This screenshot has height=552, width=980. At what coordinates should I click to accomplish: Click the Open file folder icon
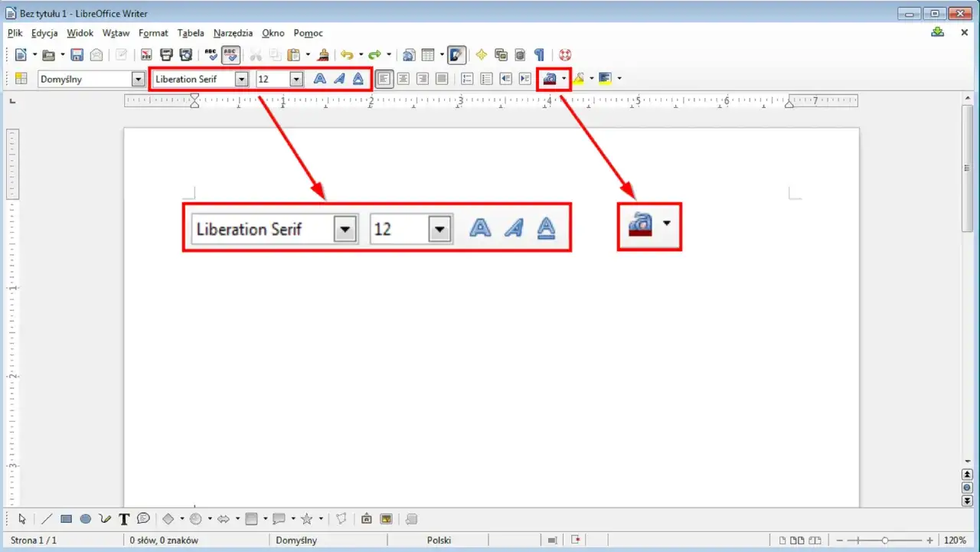pos(48,54)
